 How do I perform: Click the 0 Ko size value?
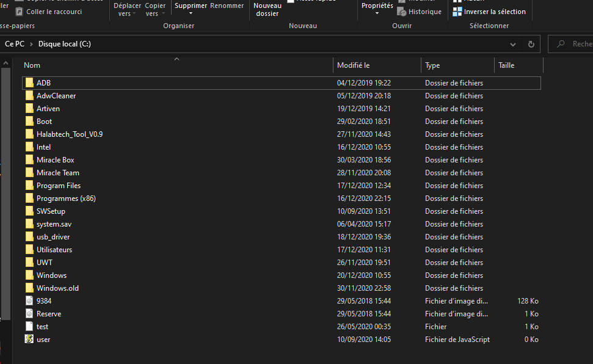click(x=531, y=340)
